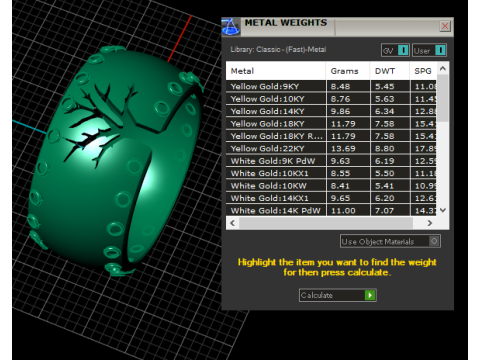This screenshot has width=480, height=360.
Task: Click the 8.80 DWT cell
Action: 390,148
